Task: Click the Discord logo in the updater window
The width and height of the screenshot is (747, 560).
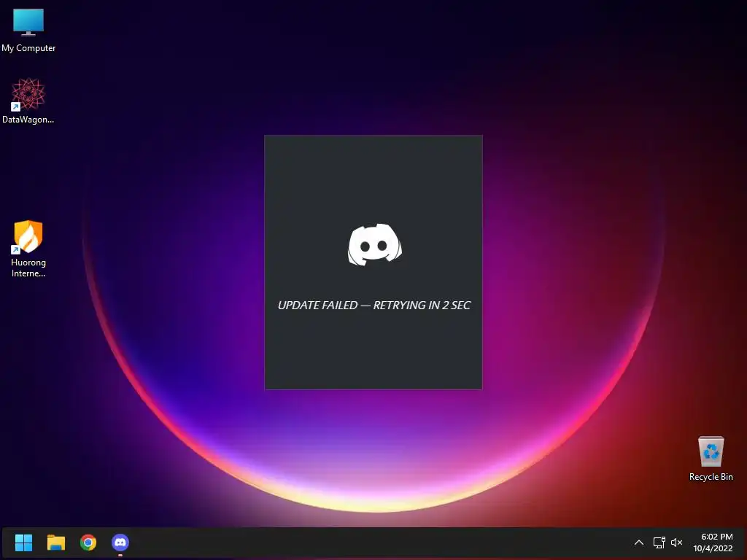Action: pyautogui.click(x=374, y=244)
